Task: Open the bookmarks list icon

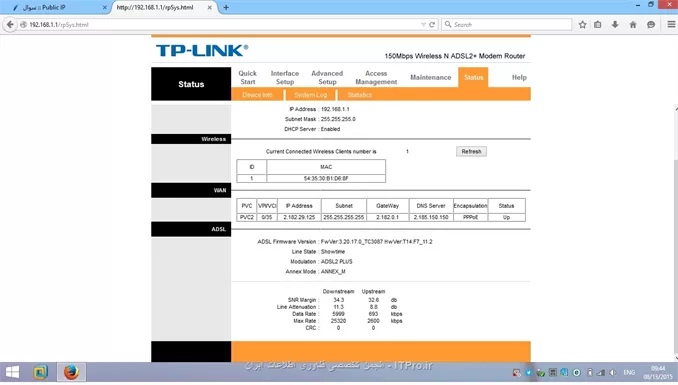Action: pyautogui.click(x=598, y=25)
